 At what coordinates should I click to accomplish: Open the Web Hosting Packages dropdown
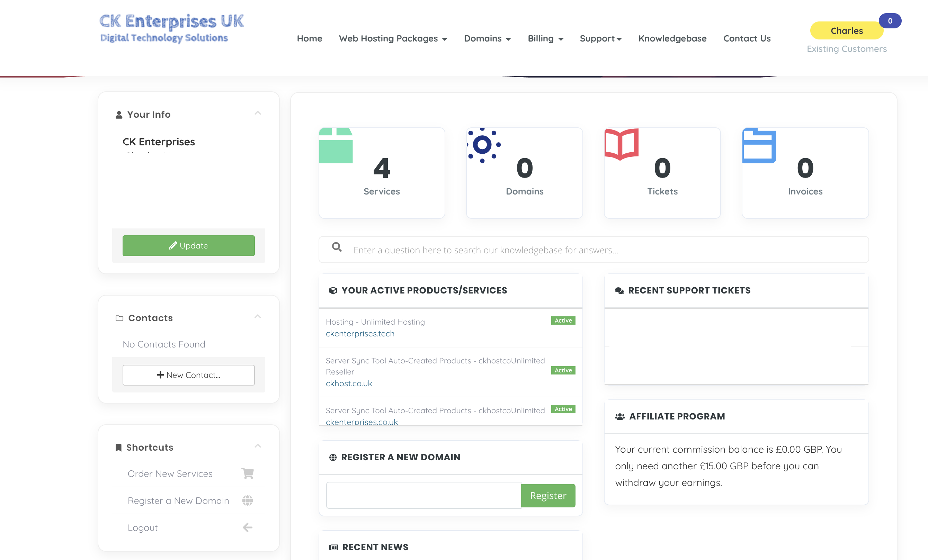tap(393, 38)
